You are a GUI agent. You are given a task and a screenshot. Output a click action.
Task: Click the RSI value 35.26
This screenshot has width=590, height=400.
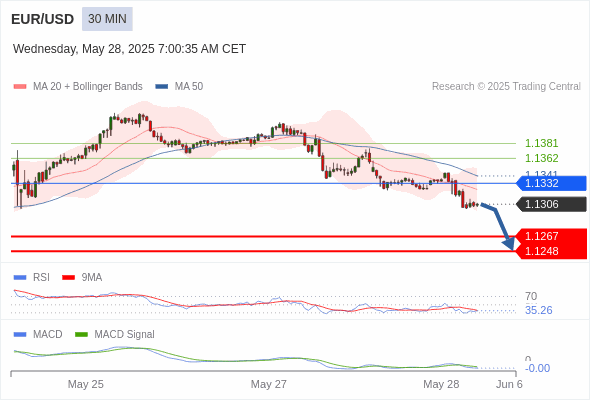pyautogui.click(x=538, y=310)
